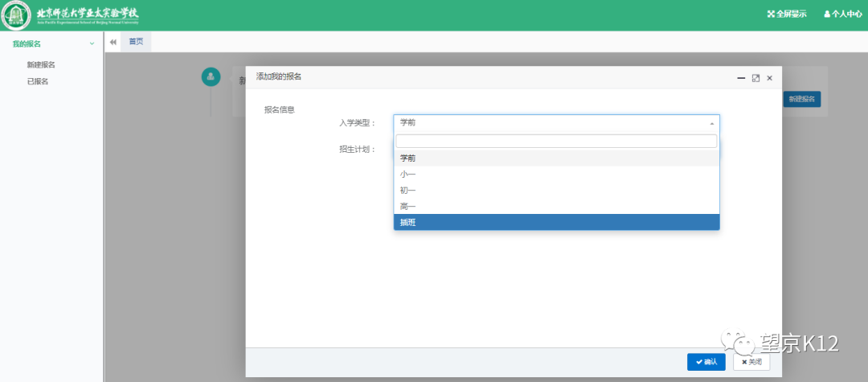Viewport: 868px width, 382px height.
Task: Click the 确认 confirm button
Action: (x=706, y=362)
